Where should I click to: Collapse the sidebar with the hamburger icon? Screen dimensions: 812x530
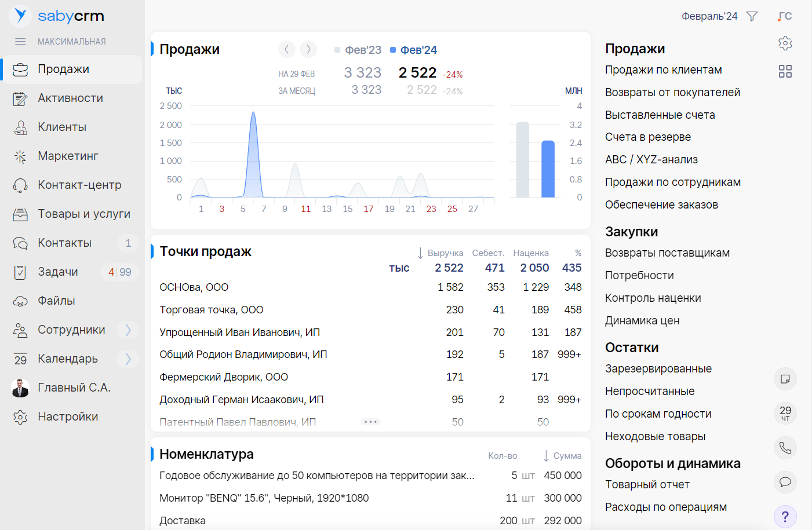(20, 41)
